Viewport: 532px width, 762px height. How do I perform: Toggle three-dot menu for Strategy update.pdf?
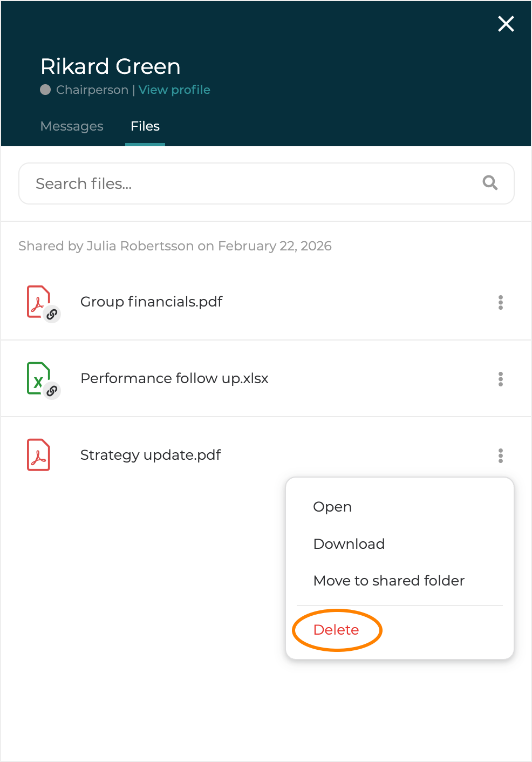pyautogui.click(x=501, y=455)
